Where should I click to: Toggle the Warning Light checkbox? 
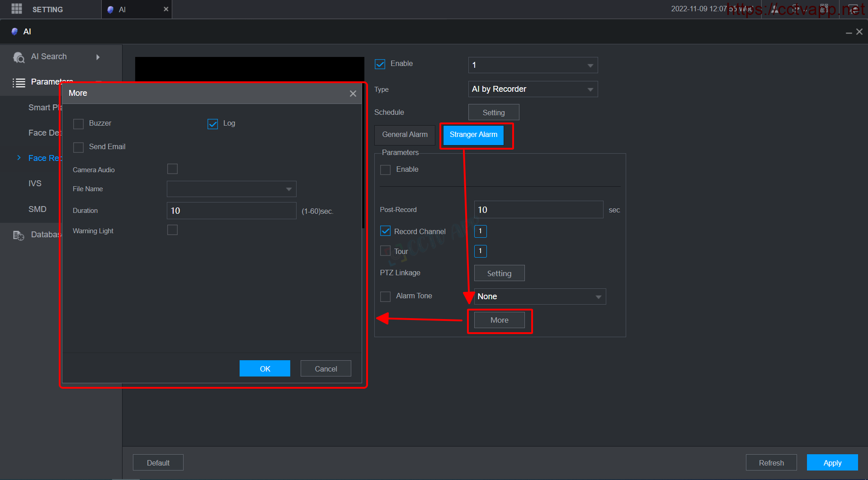pos(172,230)
